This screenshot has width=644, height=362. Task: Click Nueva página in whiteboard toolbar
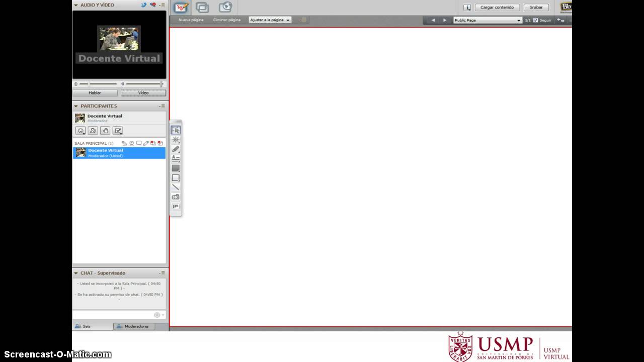[191, 20]
